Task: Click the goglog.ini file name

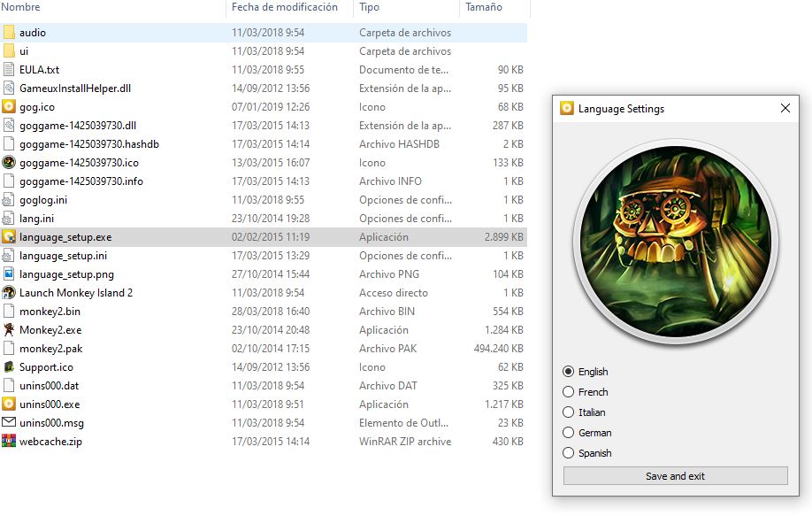Action: [x=43, y=200]
